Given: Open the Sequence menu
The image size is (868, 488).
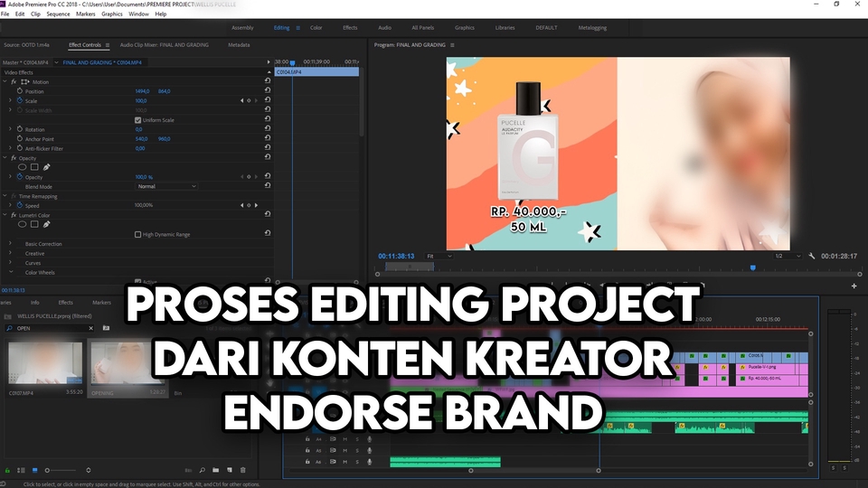Looking at the screenshot, I should click(58, 14).
